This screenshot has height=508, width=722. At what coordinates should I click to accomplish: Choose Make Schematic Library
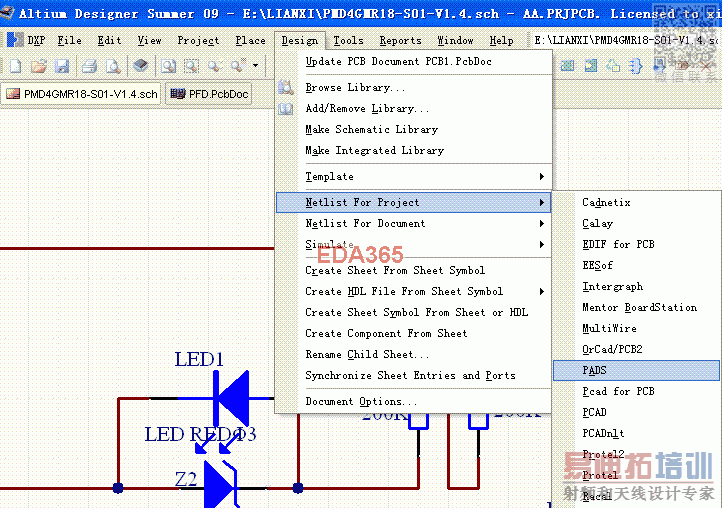point(413,129)
